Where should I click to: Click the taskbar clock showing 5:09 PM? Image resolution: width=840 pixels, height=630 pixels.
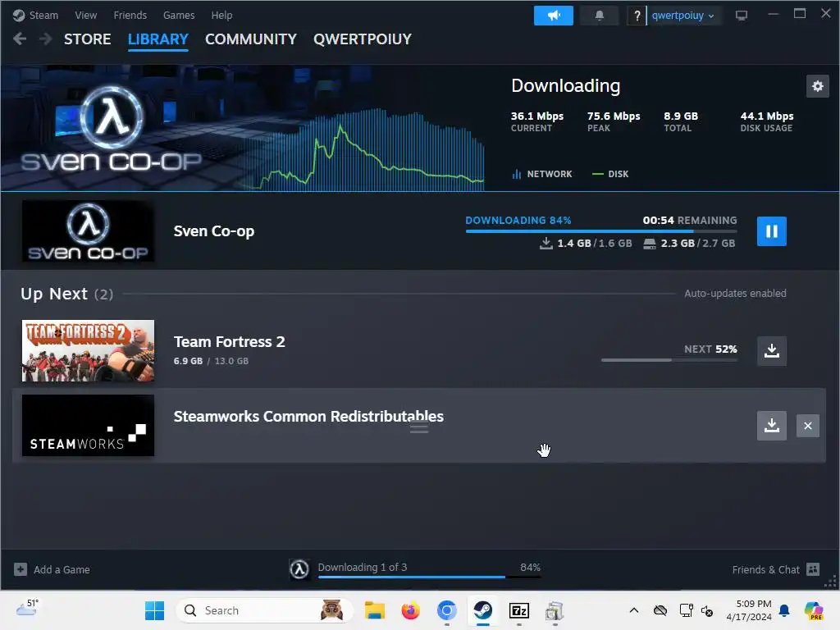click(x=749, y=610)
